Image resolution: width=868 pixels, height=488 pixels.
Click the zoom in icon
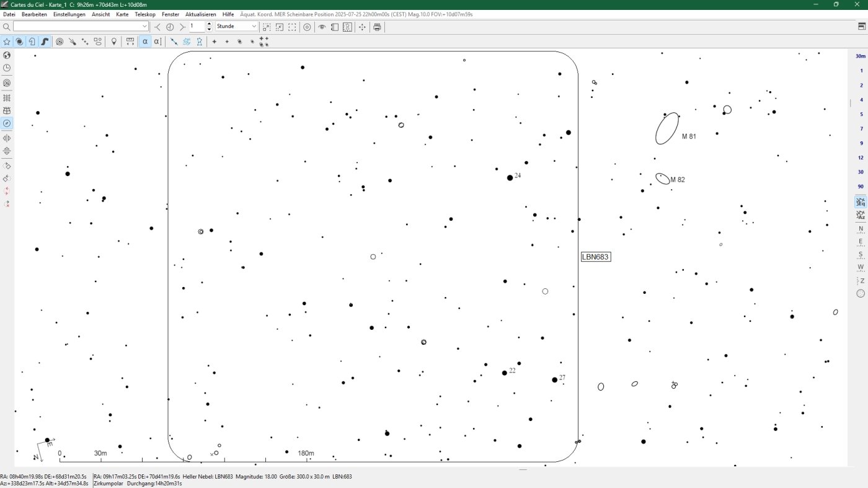267,27
